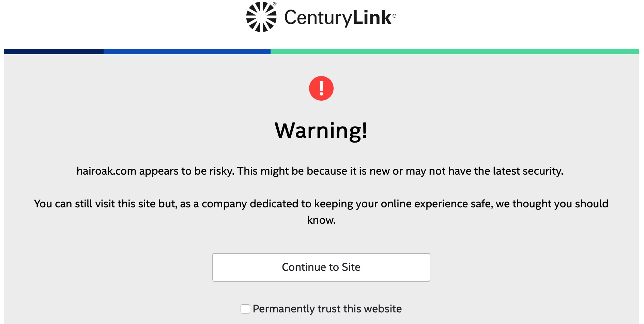Click the CenturyLink wordmark text
The image size is (644, 324).
coord(337,18)
